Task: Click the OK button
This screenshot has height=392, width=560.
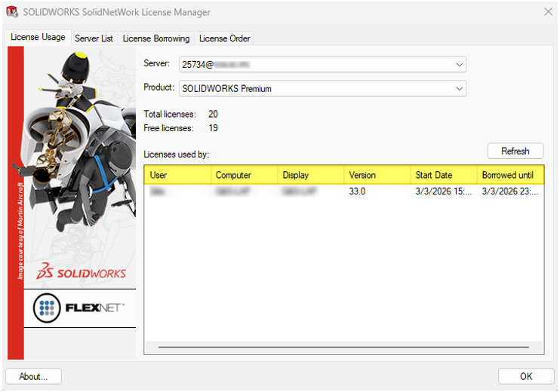Action: coord(526,376)
